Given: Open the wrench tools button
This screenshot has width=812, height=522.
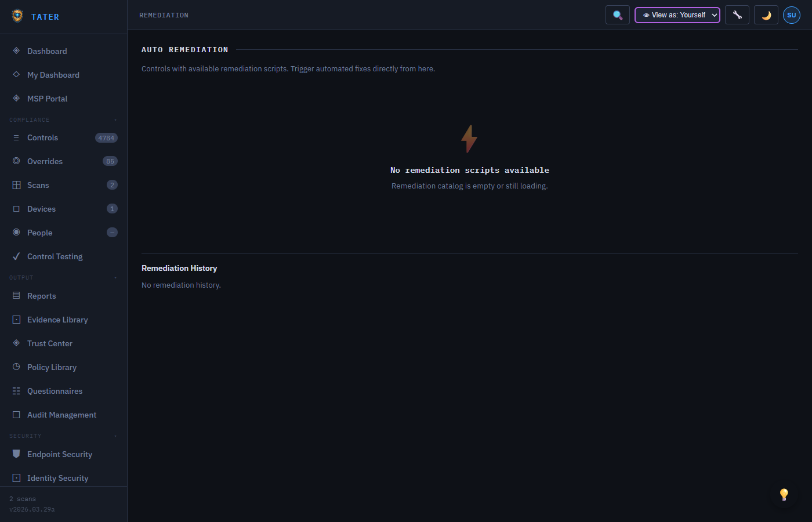Looking at the screenshot, I should [737, 15].
